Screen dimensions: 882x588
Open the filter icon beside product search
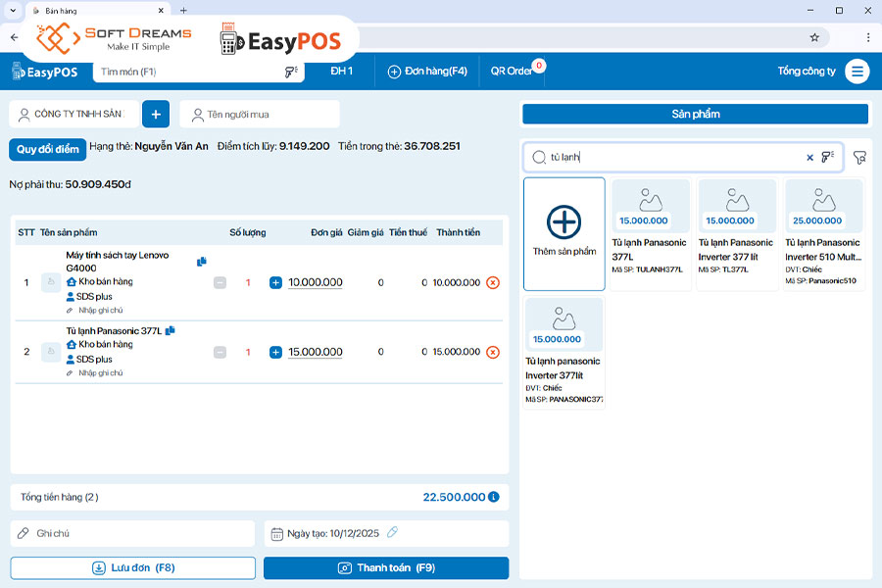pyautogui.click(x=859, y=156)
